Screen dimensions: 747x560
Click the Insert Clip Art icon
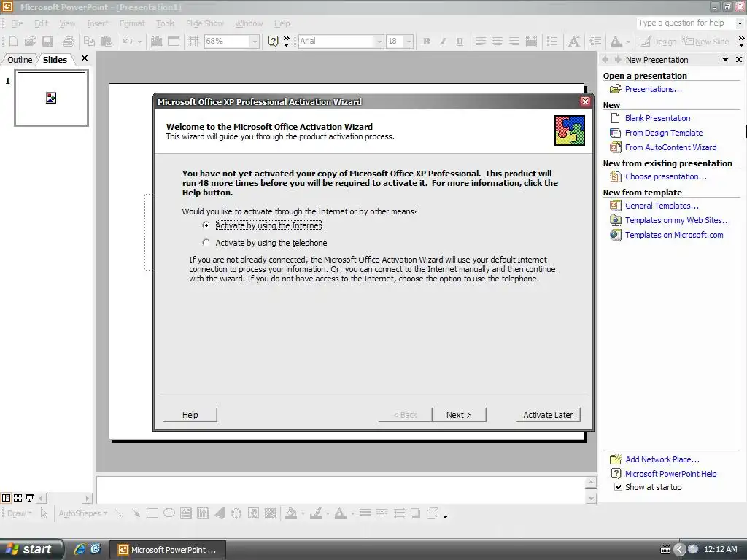click(253, 513)
